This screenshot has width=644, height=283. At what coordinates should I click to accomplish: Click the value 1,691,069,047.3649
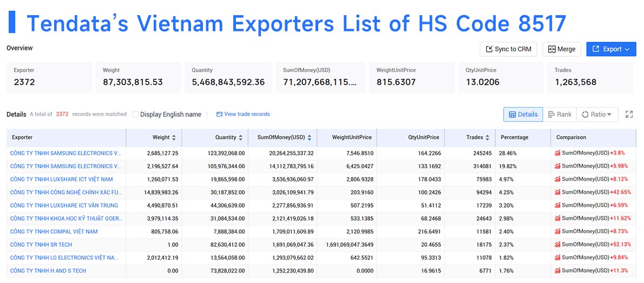click(x=350, y=245)
